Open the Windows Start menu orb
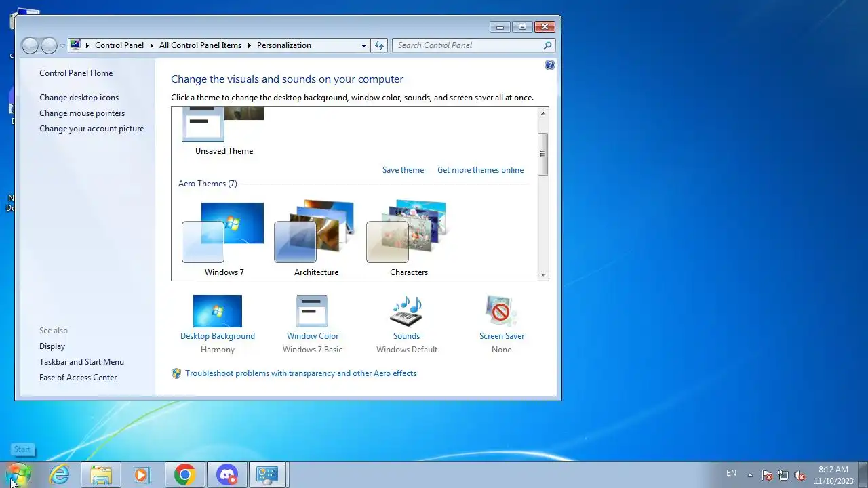 18,474
